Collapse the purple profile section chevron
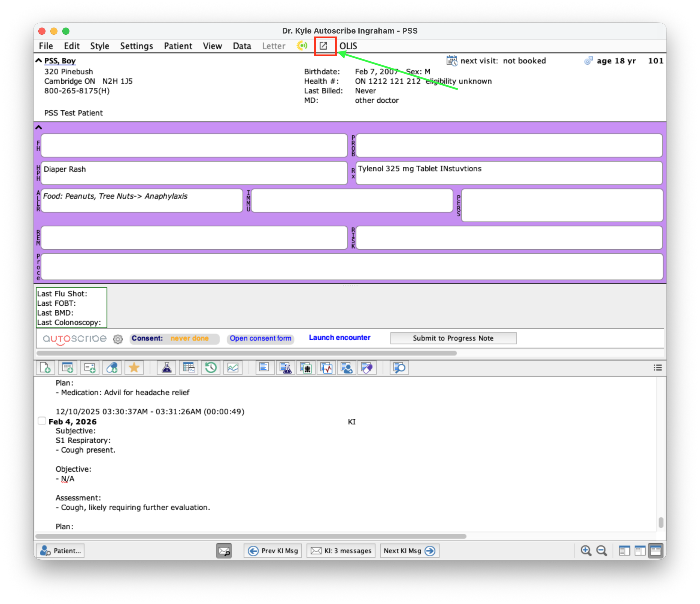The image size is (700, 604). tap(39, 127)
